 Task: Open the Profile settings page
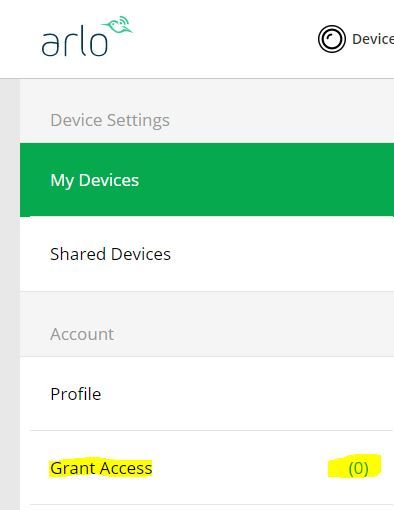(76, 394)
